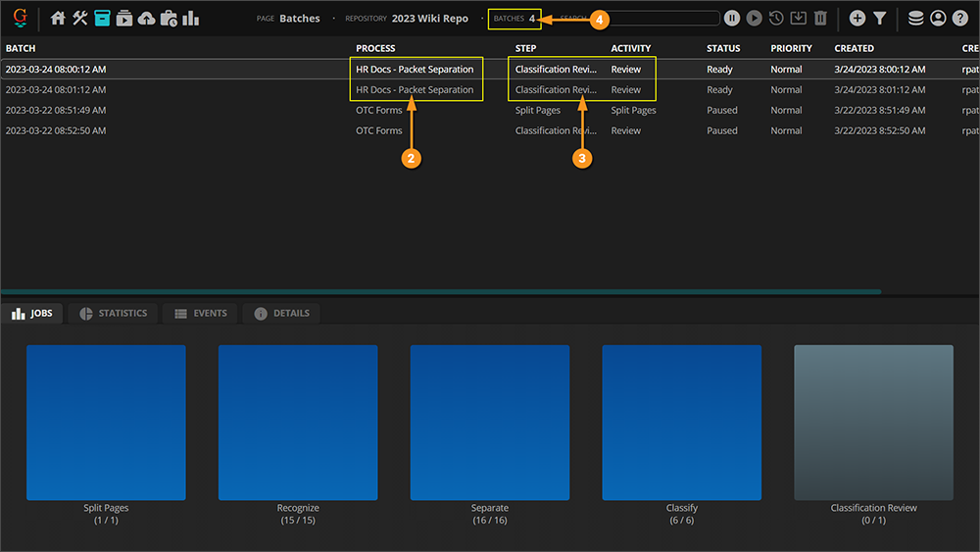Open the Classification Review job tile
Image resolution: width=980 pixels, height=552 pixels.
click(873, 423)
